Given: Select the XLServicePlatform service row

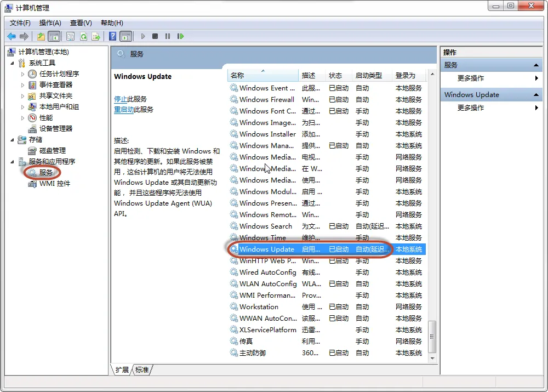Looking at the screenshot, I should tap(327, 329).
